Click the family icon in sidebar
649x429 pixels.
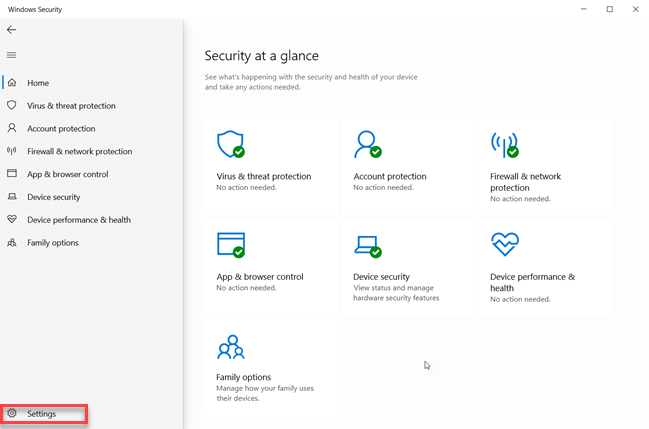tap(12, 242)
